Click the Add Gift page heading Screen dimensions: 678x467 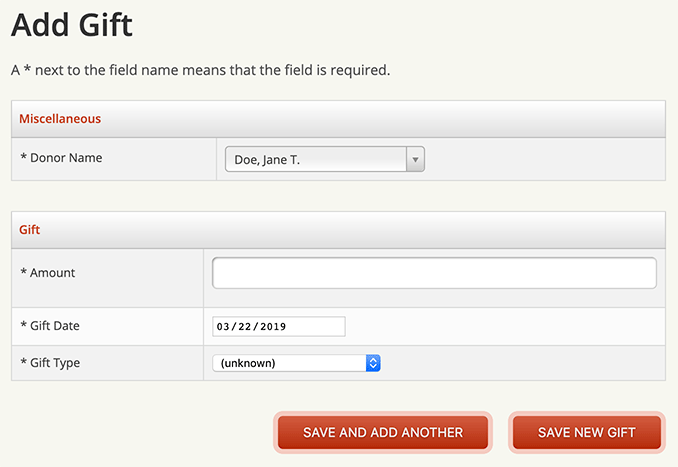(71, 23)
